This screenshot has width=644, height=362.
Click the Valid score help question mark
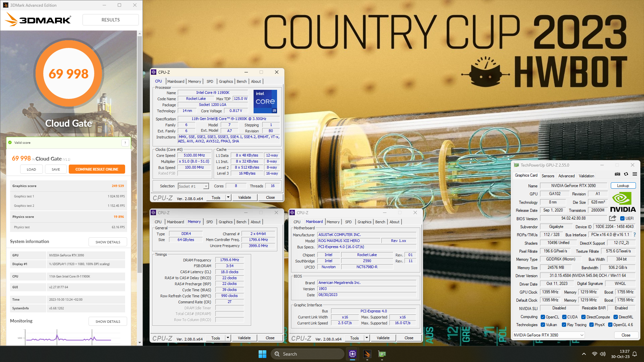[x=125, y=143]
